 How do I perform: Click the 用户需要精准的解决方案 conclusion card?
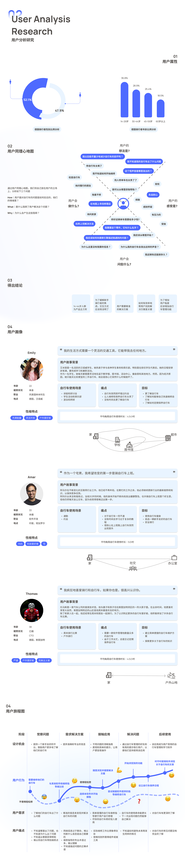pos(124,304)
